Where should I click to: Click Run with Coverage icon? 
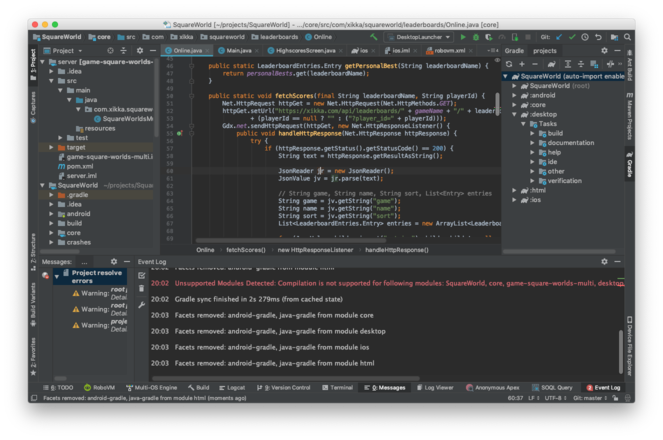[x=489, y=37]
